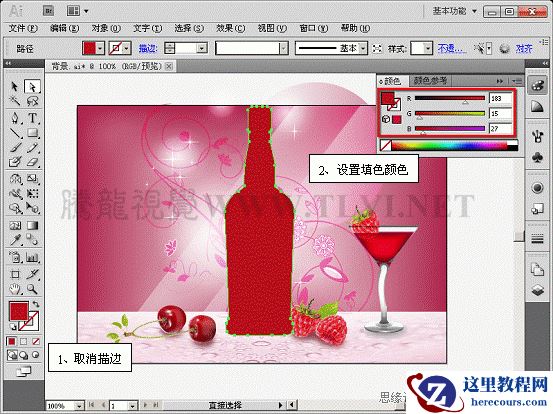Open stroke color dropdown in control bar
This screenshot has height=414, width=553.
[127, 48]
